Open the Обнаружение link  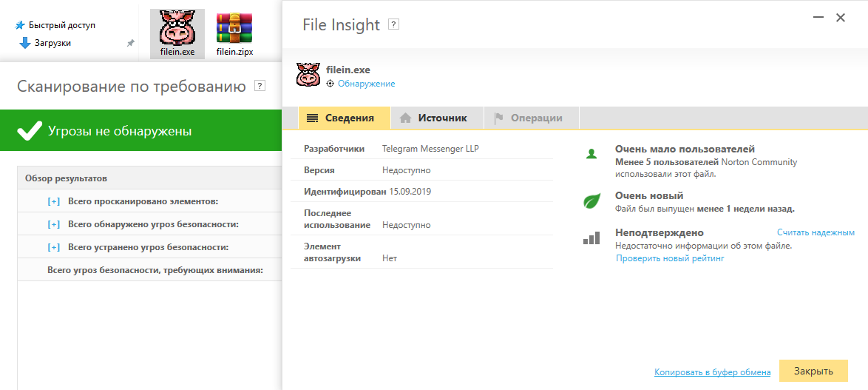click(367, 84)
